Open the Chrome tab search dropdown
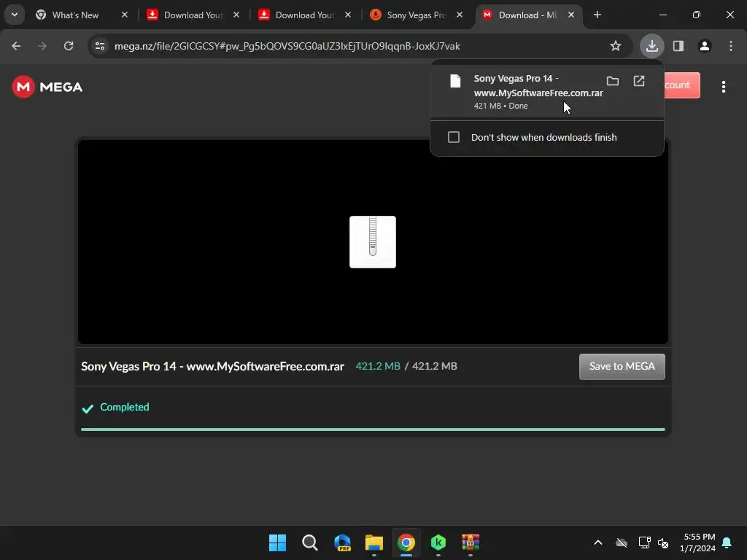The height and width of the screenshot is (560, 747). click(15, 15)
